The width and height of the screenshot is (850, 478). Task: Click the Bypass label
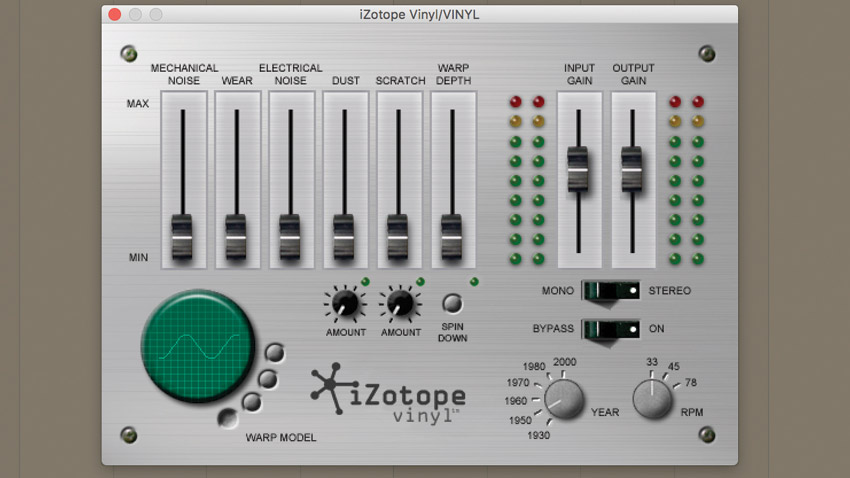click(x=553, y=328)
